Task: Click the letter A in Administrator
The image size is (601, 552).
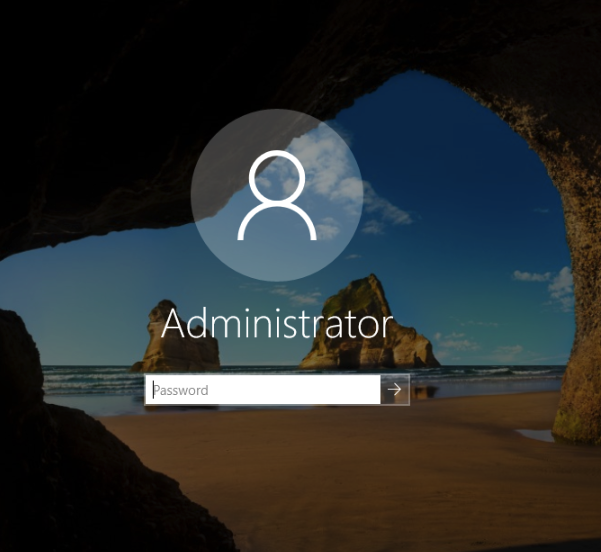Action: pos(174,324)
